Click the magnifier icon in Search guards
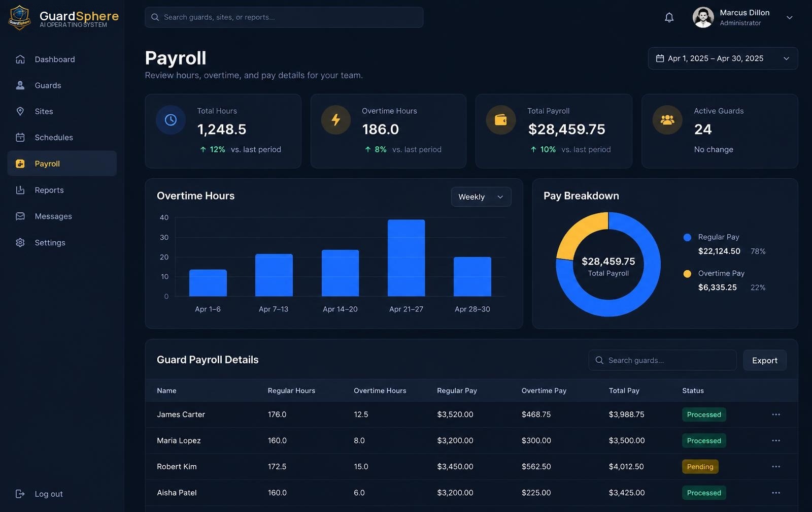812x512 pixels. pyautogui.click(x=599, y=360)
